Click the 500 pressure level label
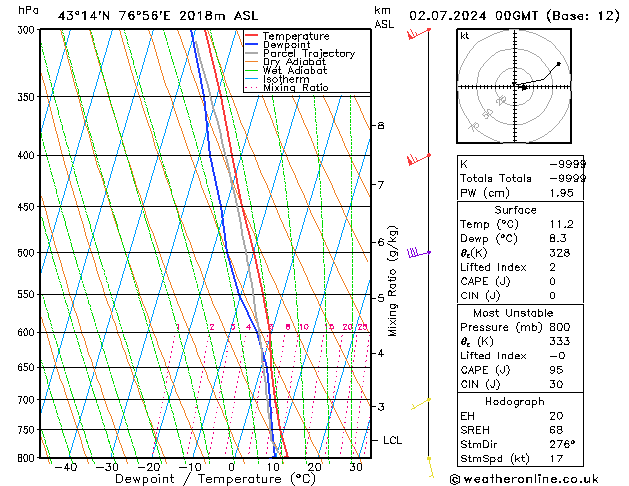629x486 pixels. click(28, 253)
